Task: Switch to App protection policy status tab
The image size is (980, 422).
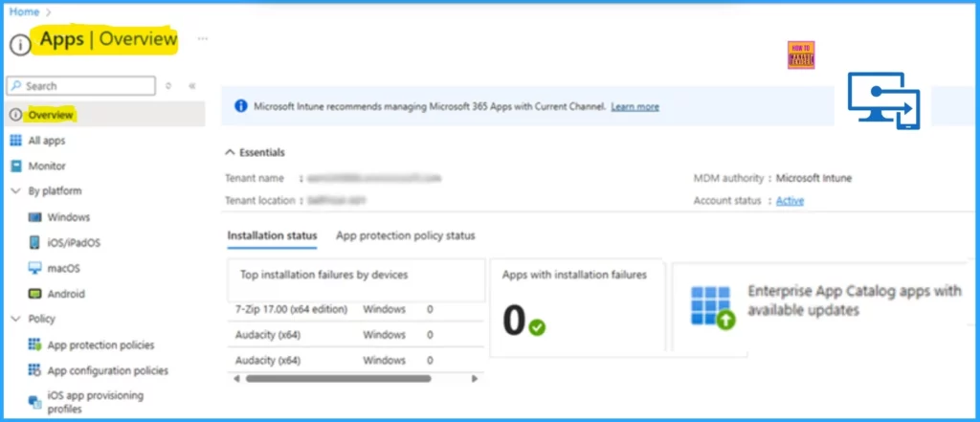Action: point(406,235)
